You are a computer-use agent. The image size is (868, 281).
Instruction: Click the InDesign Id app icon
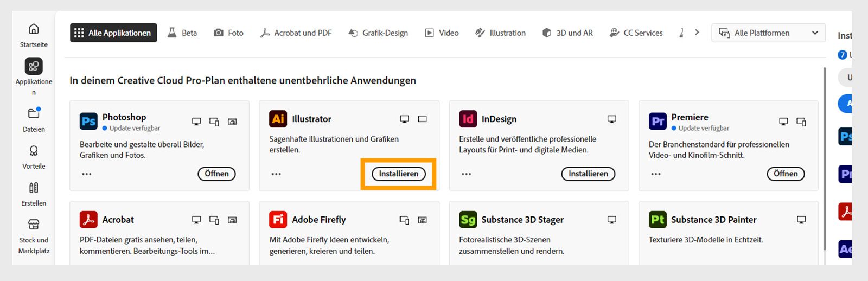tap(468, 119)
